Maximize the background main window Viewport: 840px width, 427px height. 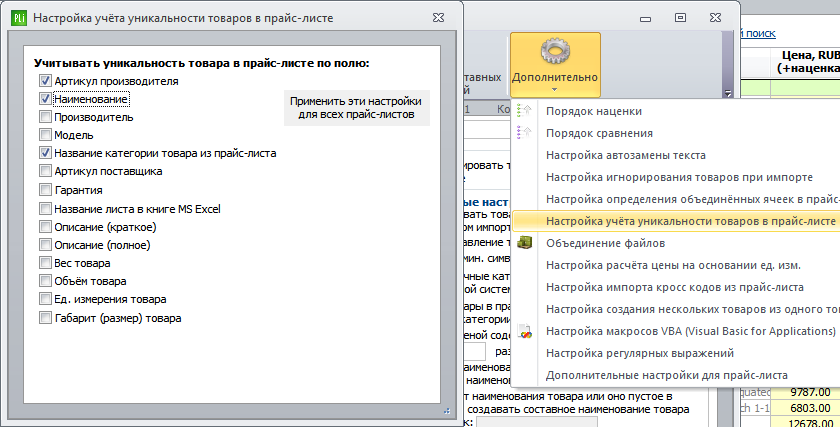680,18
